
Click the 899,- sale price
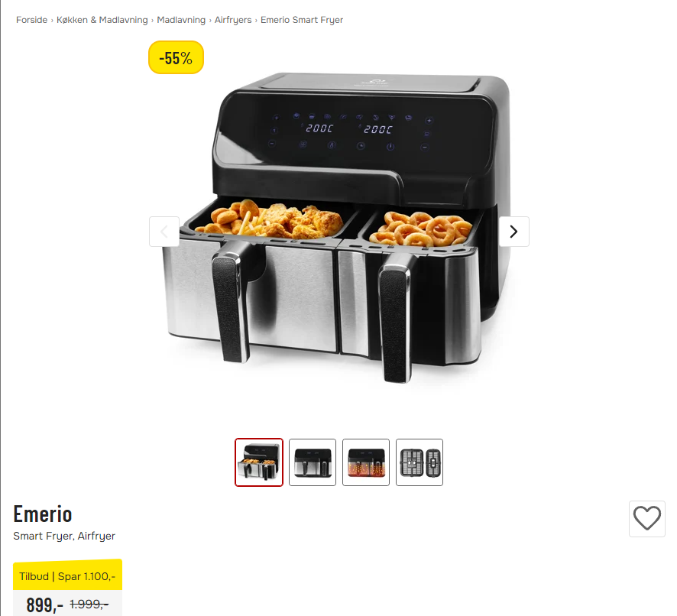44,605
